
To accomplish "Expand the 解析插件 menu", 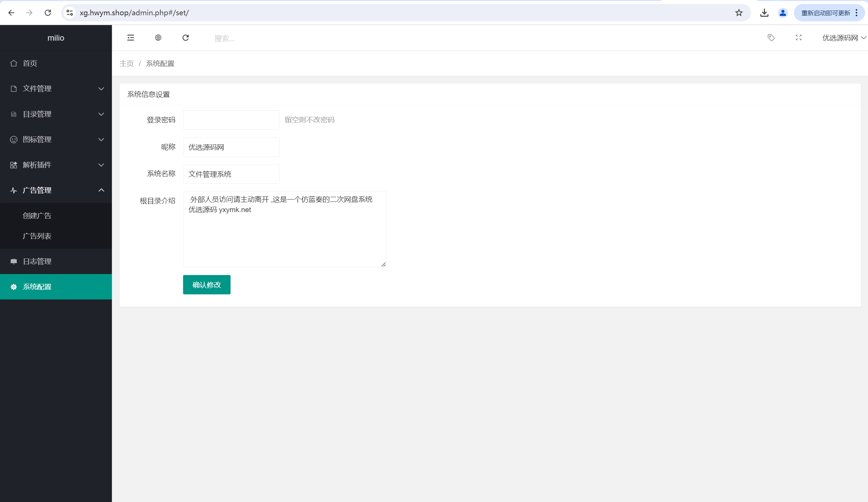I will click(x=56, y=165).
